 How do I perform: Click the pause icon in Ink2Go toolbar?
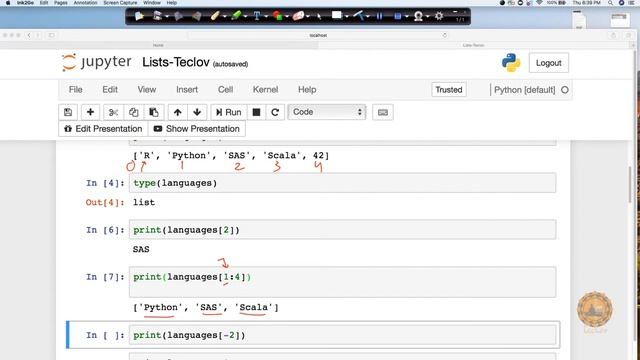tap(380, 16)
